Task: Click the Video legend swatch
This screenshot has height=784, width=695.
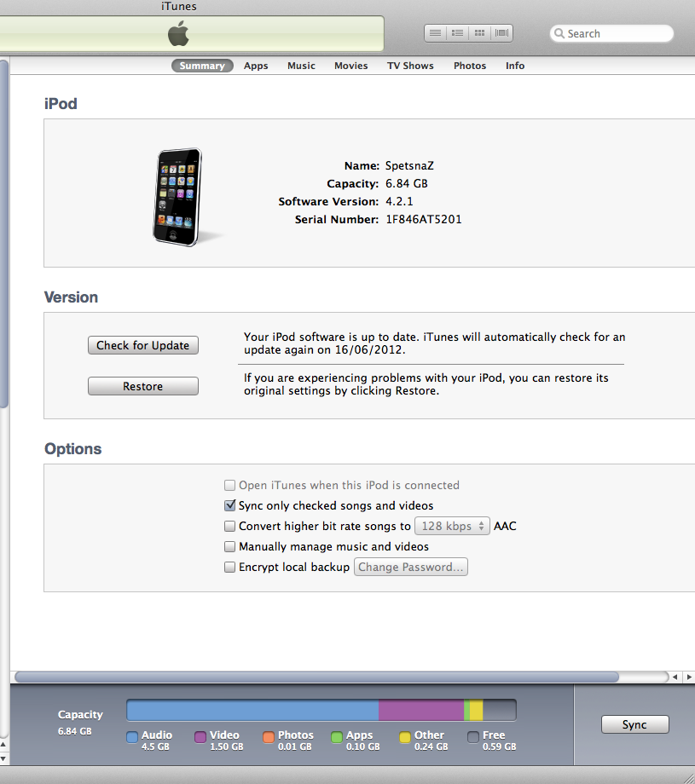Action: (200, 737)
